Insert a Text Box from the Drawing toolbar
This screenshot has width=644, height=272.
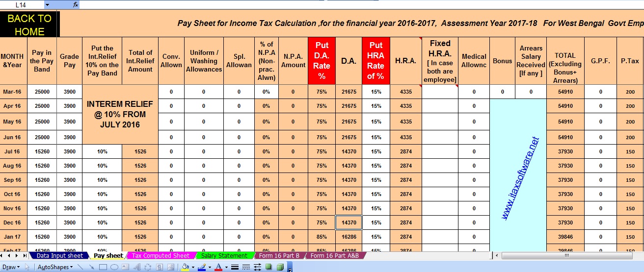tap(126, 267)
